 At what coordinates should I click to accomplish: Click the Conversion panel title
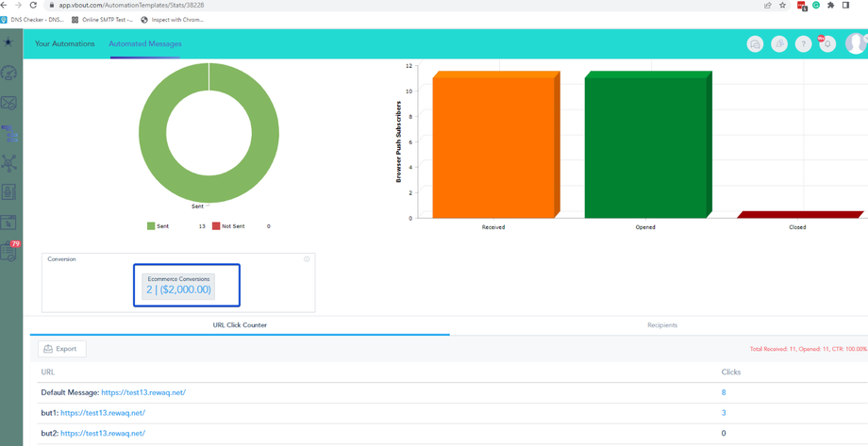pyautogui.click(x=61, y=259)
